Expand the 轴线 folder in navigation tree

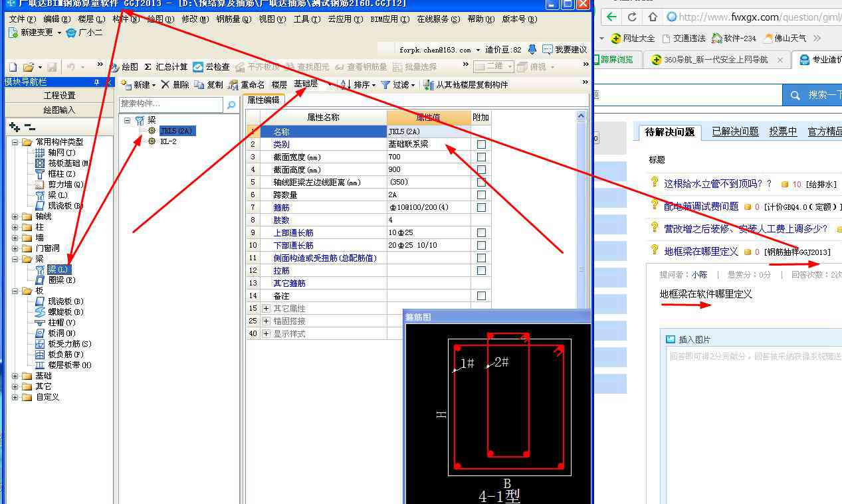tap(15, 216)
